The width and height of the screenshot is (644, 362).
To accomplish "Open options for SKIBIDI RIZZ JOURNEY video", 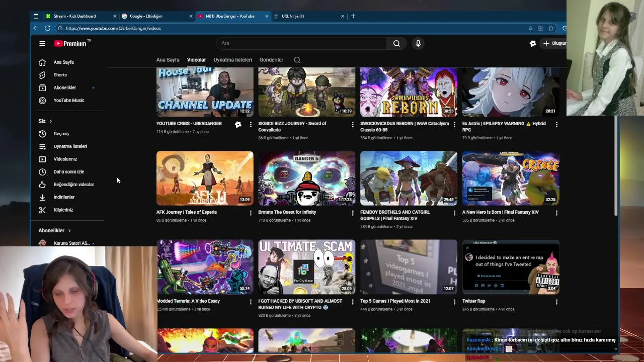I will pos(352,124).
